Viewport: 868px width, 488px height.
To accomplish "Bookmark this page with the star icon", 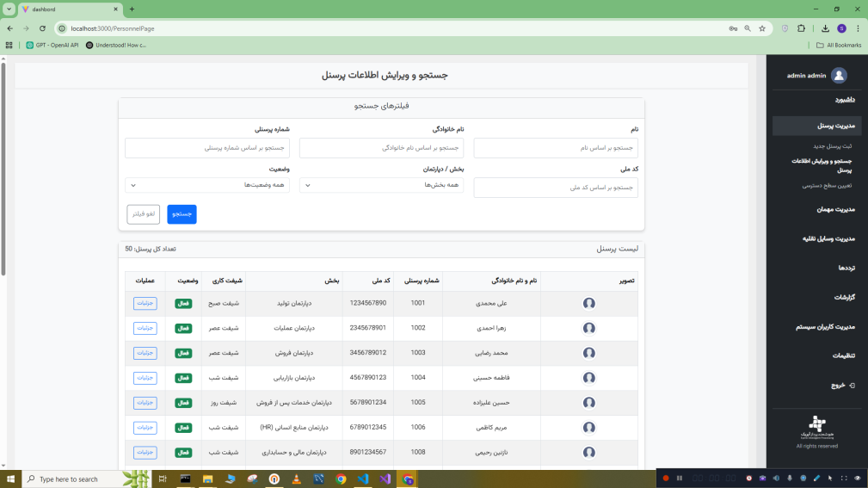I will pos(762,28).
